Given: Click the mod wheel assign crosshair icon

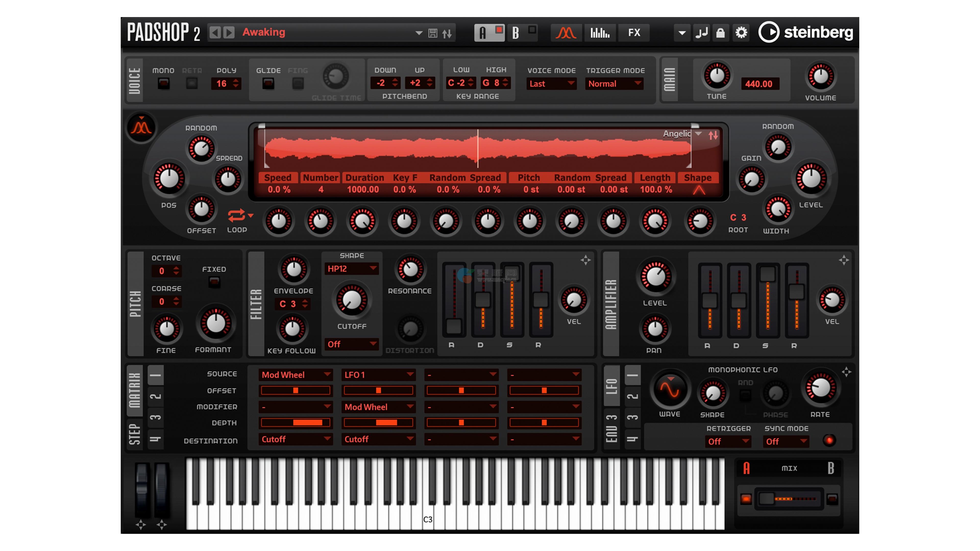Looking at the screenshot, I should point(162,525).
